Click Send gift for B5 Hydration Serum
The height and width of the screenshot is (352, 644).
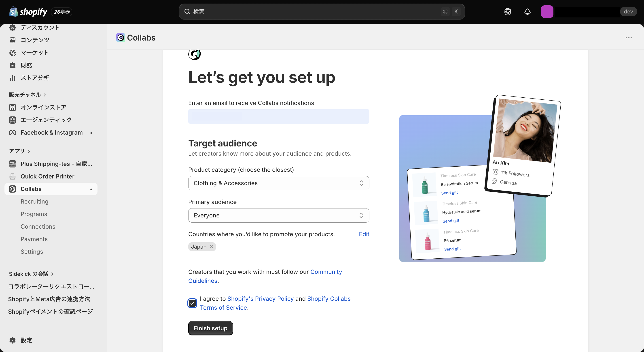pyautogui.click(x=449, y=193)
